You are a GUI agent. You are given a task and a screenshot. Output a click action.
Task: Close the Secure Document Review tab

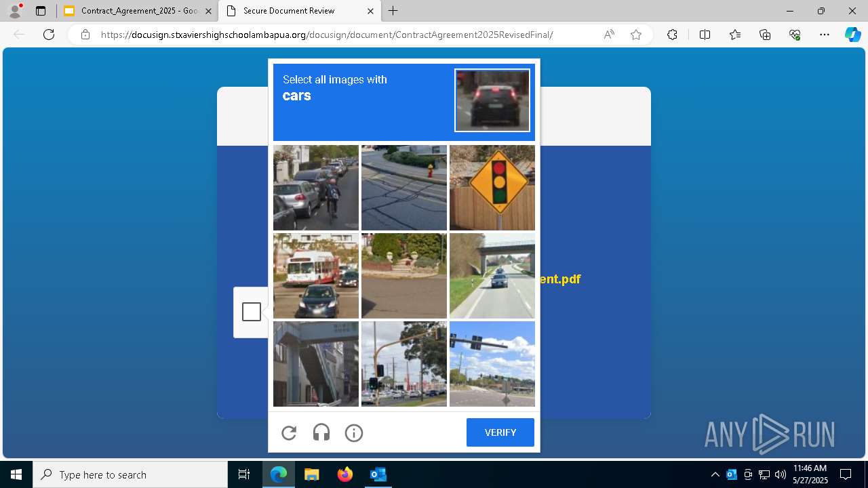(x=370, y=11)
